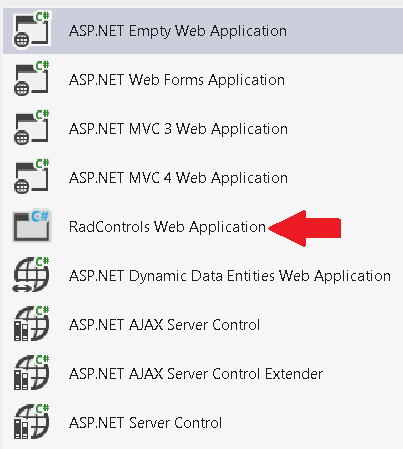This screenshot has width=403, height=449.
Task: Click the ASP.NET AJAX Server Control Extender icon
Action: [x=32, y=372]
